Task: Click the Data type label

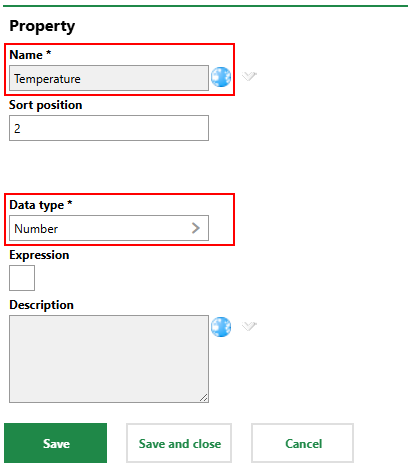Action: 41,205
